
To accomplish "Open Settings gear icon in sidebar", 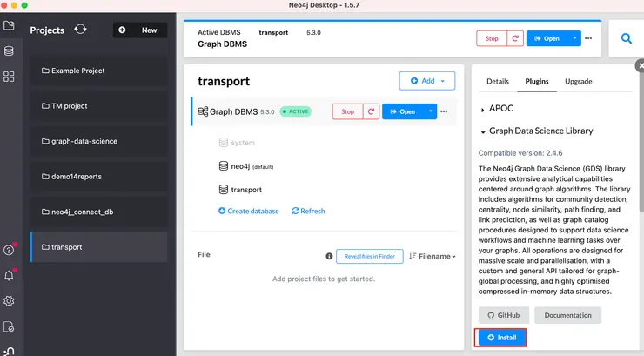I will (x=9, y=301).
